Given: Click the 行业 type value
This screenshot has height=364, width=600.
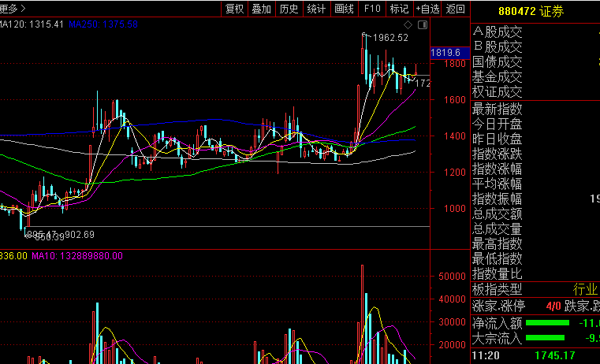Looking at the screenshot, I should [x=585, y=289].
